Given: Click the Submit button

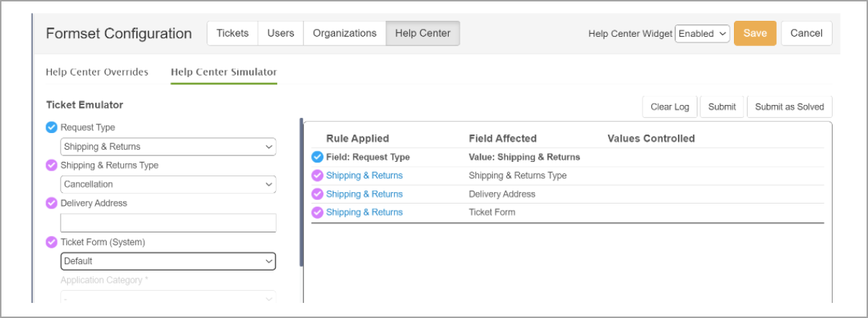Looking at the screenshot, I should coord(722,106).
